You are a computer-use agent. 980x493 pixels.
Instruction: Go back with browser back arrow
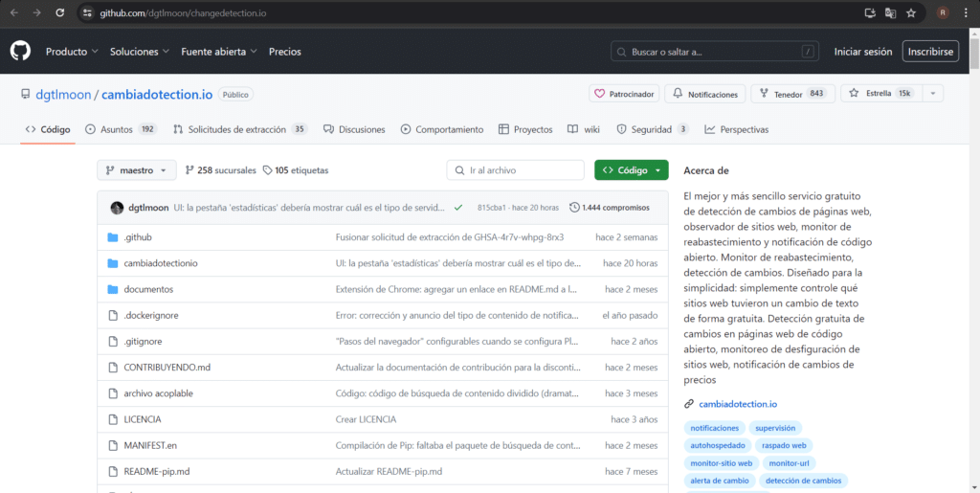click(x=14, y=12)
